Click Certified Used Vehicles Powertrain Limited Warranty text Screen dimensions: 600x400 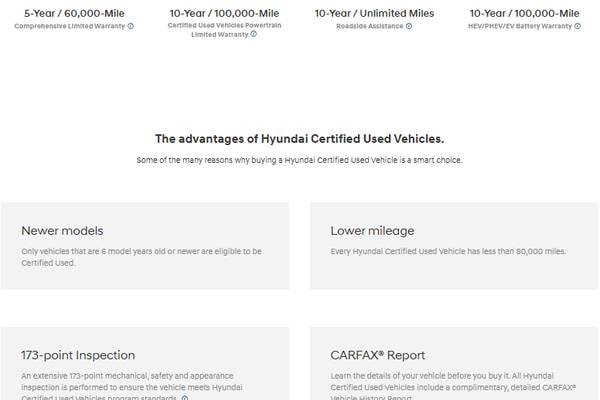(224, 30)
